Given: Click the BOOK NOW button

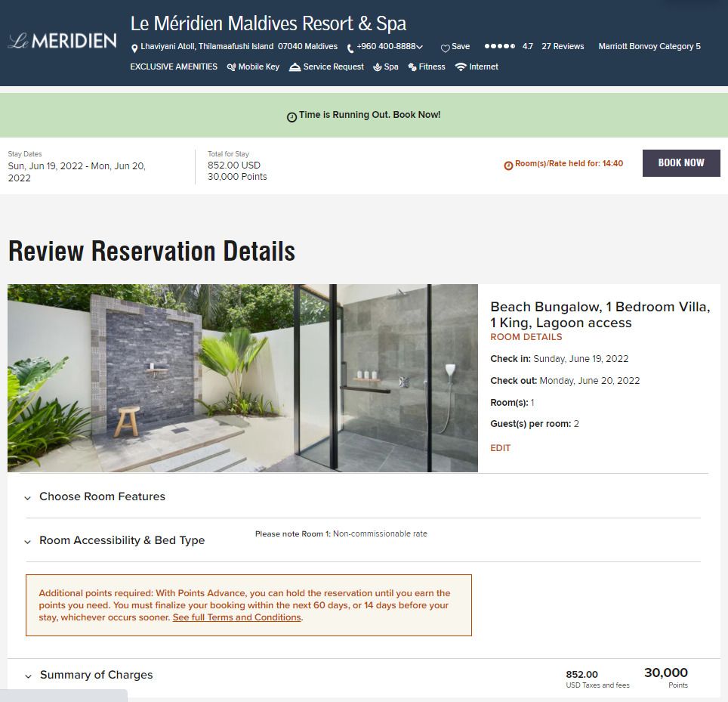Looking at the screenshot, I should pyautogui.click(x=681, y=163).
